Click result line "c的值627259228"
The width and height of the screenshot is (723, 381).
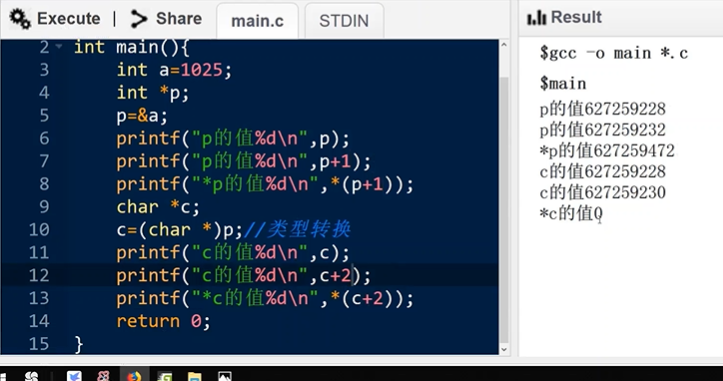602,172
